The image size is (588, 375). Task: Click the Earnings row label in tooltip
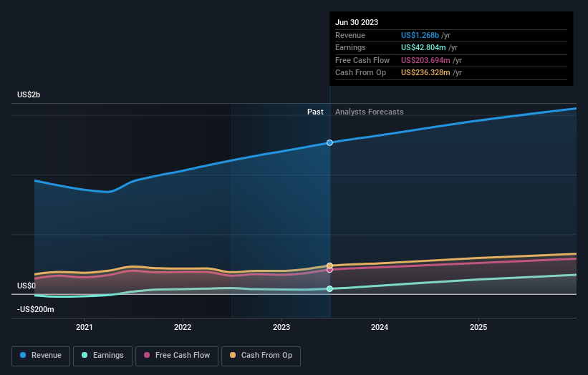350,47
